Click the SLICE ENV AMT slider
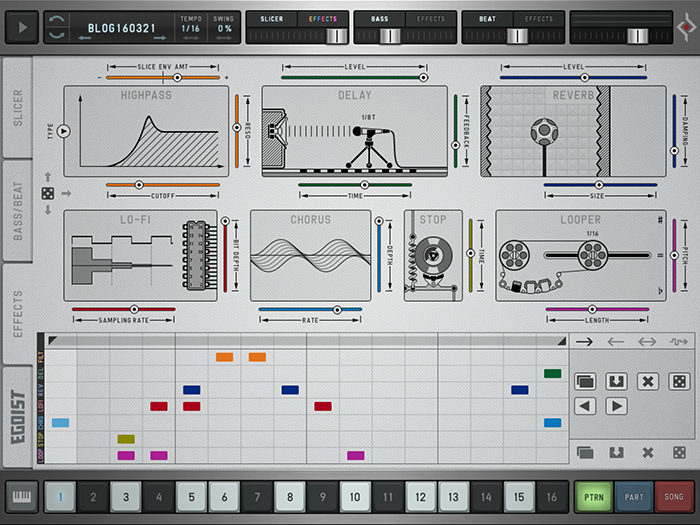The image size is (700, 525). tap(163, 78)
